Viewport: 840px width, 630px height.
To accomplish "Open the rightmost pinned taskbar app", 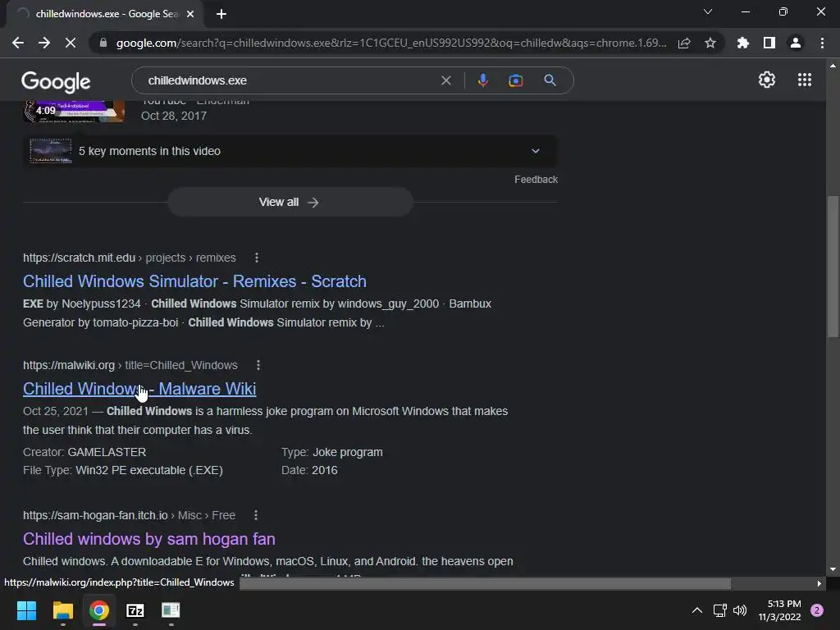I will (171, 610).
